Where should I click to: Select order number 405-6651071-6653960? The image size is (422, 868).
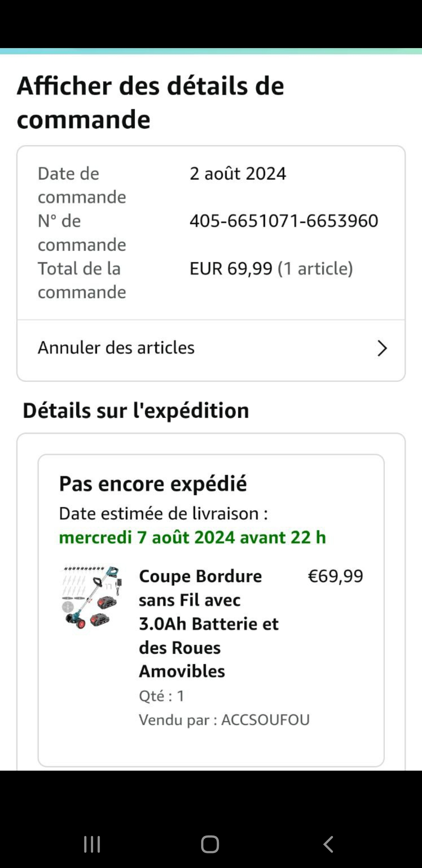coord(284,221)
